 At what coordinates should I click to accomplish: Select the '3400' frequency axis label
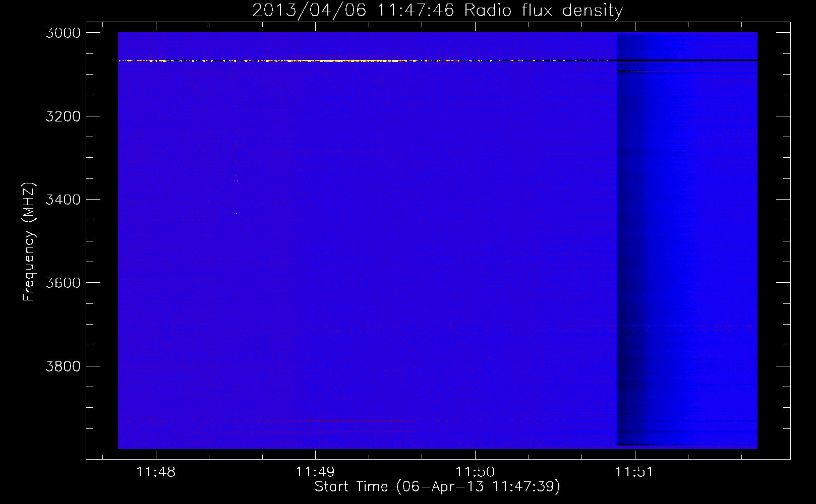pos(63,200)
